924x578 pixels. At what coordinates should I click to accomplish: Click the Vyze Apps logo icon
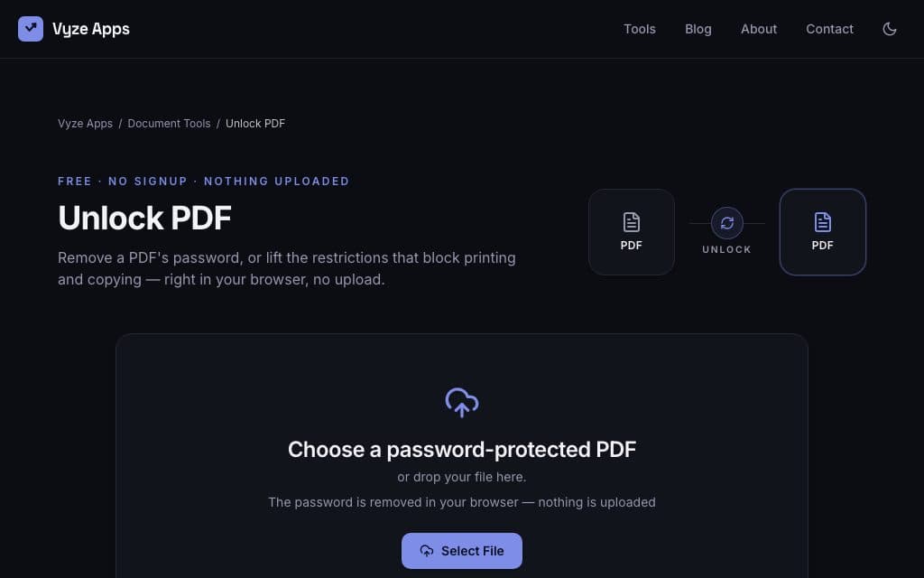(x=31, y=29)
